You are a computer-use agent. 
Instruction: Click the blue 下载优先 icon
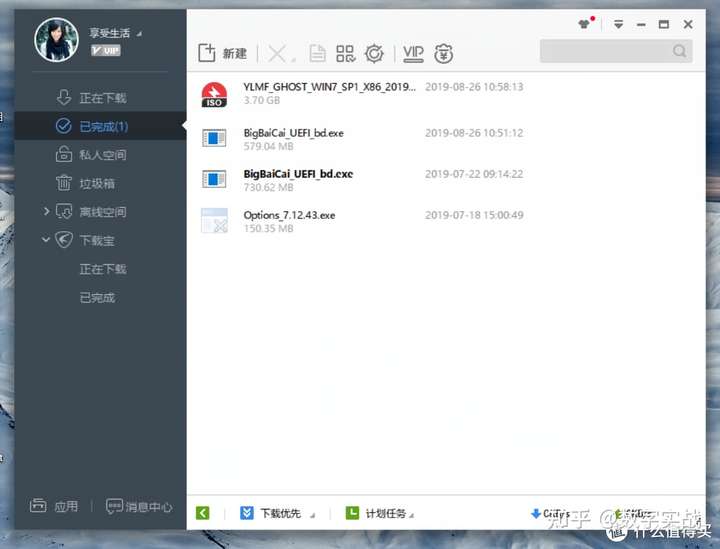click(247, 513)
